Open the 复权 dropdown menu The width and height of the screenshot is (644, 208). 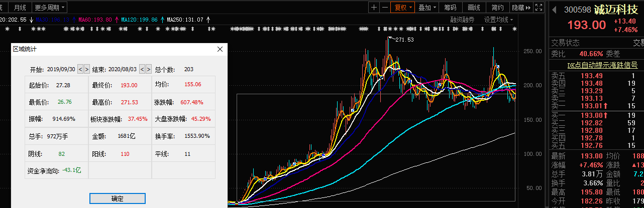pos(403,8)
